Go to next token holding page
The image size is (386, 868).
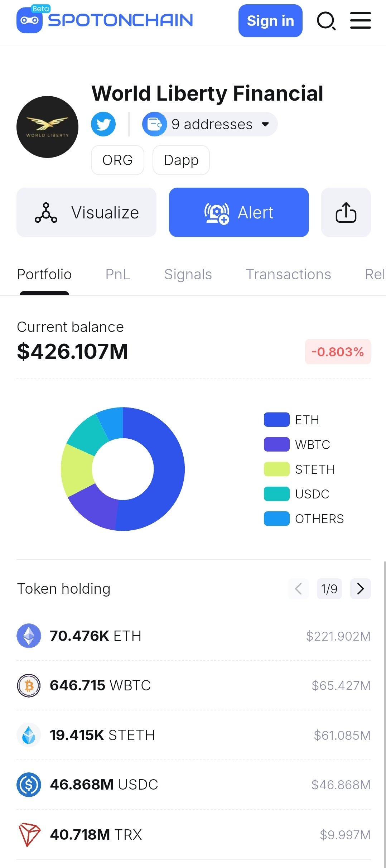point(361,588)
